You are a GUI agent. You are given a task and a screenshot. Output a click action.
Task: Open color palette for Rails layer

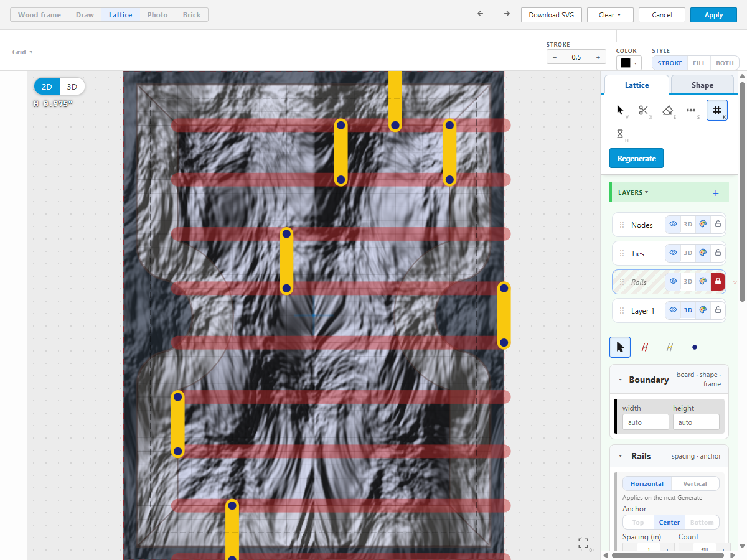pyautogui.click(x=703, y=282)
